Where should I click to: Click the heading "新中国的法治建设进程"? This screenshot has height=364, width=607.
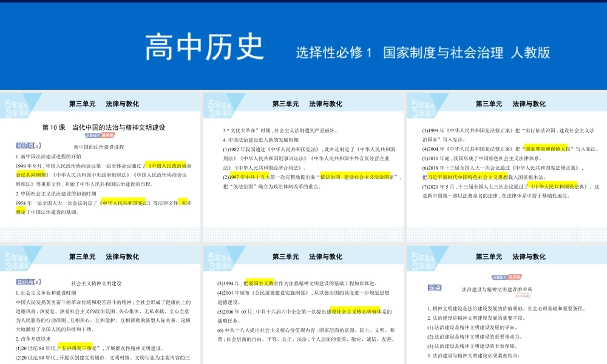[x=99, y=147]
